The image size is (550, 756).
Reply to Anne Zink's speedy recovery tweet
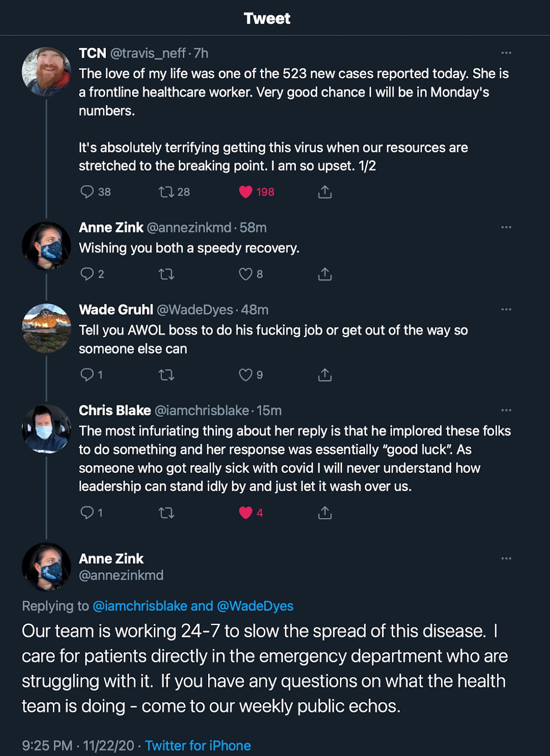click(87, 274)
